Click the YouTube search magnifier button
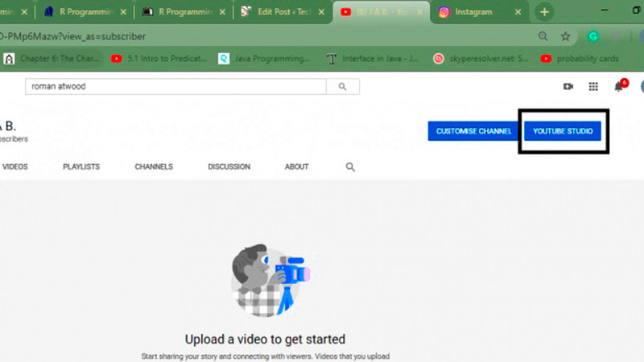The height and width of the screenshot is (362, 644). 343,87
